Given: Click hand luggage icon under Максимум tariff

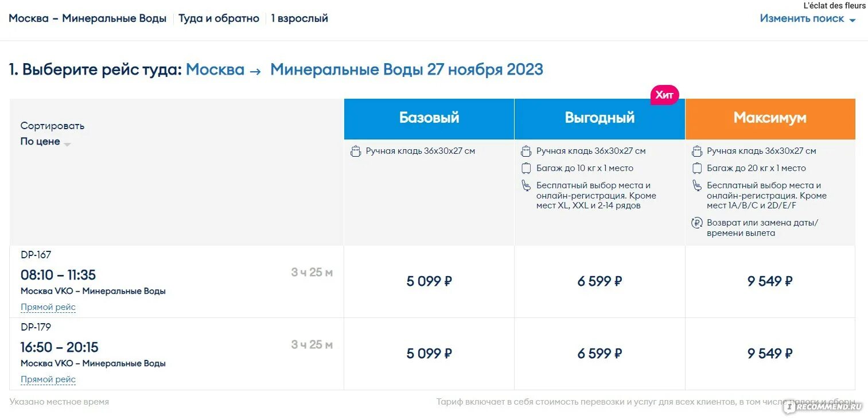Looking at the screenshot, I should [x=697, y=152].
